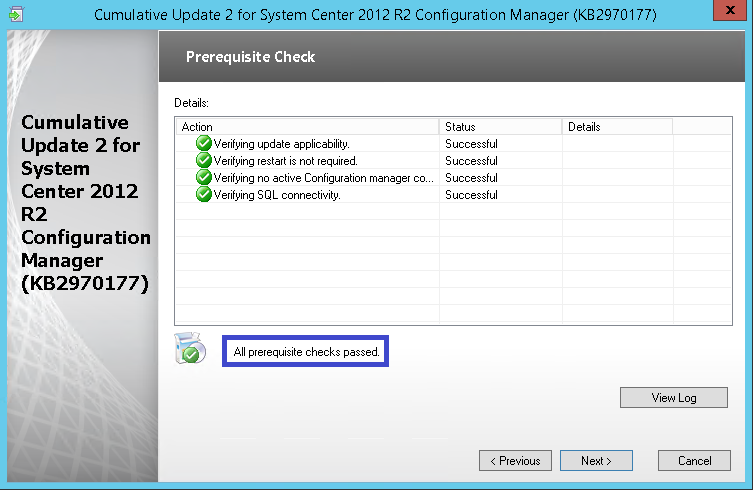
Task: Sort by the Status column header
Action: [500, 127]
